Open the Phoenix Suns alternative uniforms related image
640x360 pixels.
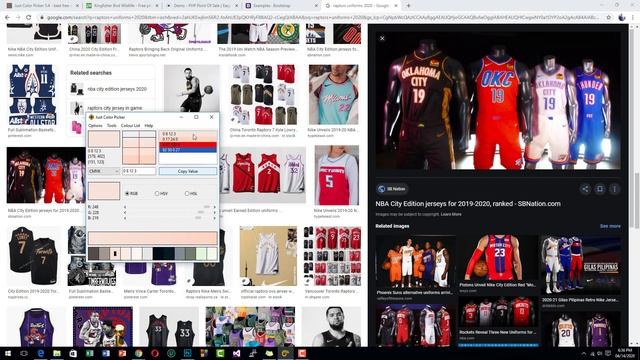pos(416,261)
